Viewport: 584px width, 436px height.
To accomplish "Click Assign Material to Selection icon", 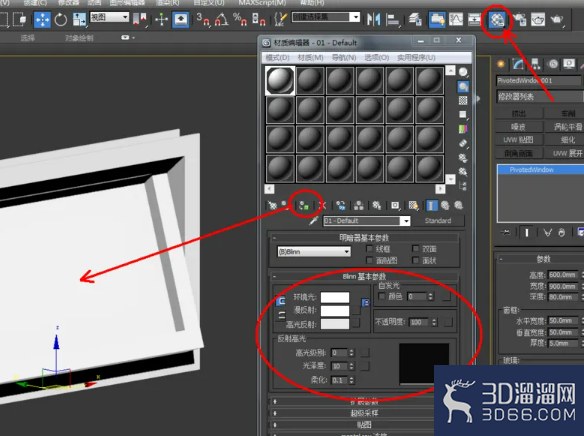I will [x=304, y=205].
